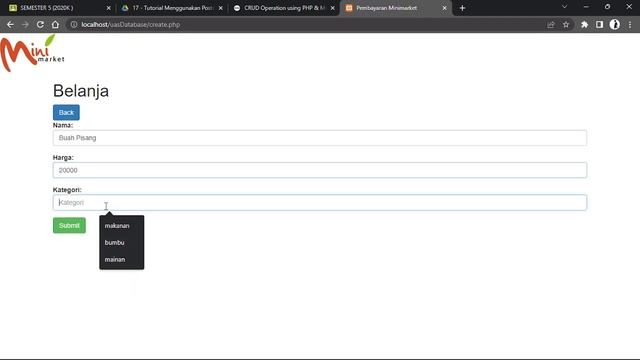This screenshot has height=360, width=640.
Task: Share this page icon
Action: pos(551,24)
